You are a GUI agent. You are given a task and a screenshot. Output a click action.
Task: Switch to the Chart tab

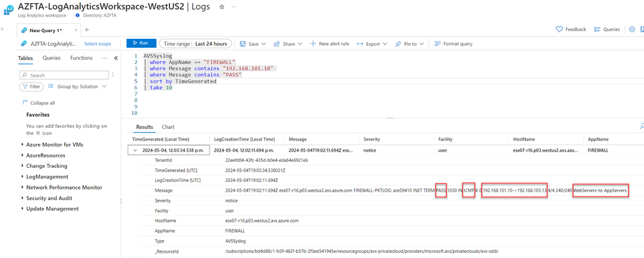(168, 127)
